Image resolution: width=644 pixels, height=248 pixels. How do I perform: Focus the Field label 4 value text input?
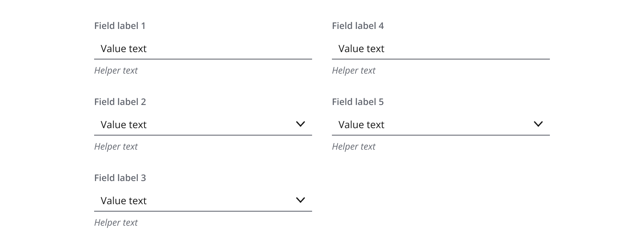click(x=440, y=49)
